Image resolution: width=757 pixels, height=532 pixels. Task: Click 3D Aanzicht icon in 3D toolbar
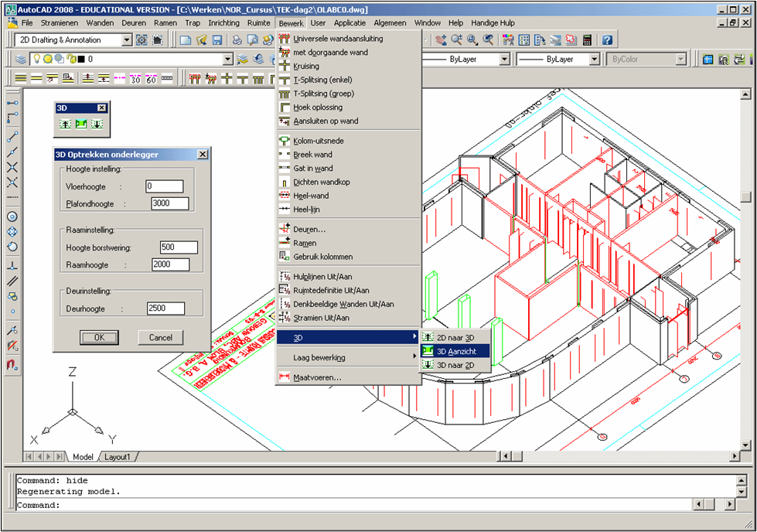[x=81, y=124]
